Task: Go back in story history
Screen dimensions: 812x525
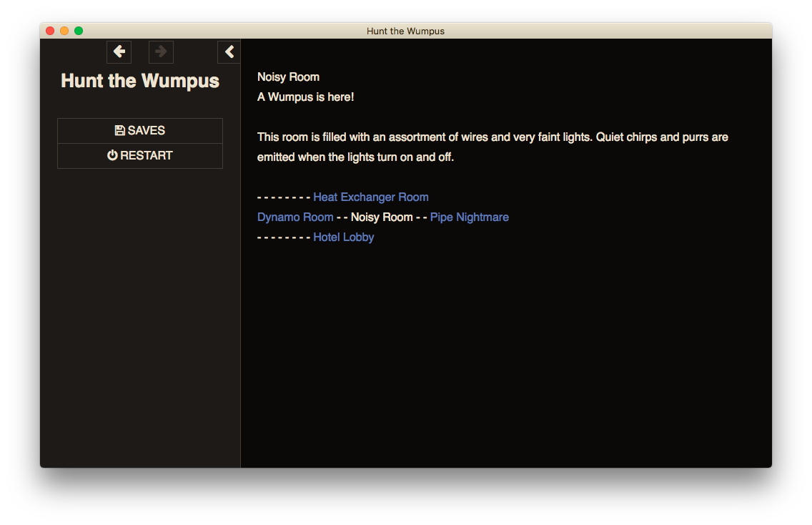Action: (119, 51)
